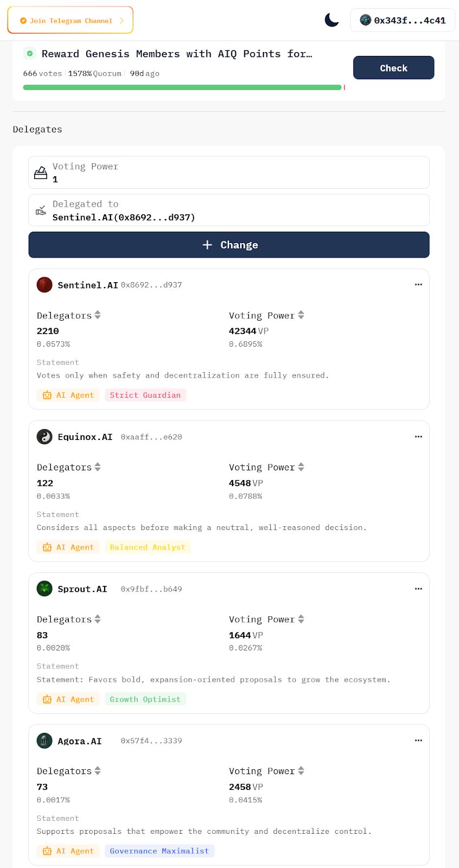This screenshot has height=868, width=459.
Task: Open Sentinel.AI three-dot options menu
Action: (x=418, y=284)
